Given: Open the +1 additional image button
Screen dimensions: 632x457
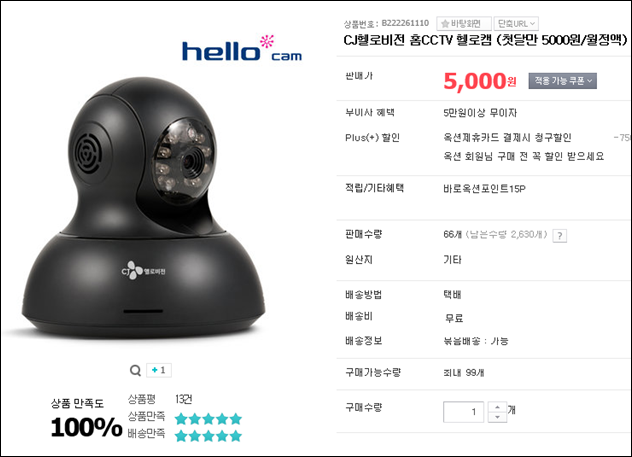Looking at the screenshot, I should coord(159,370).
